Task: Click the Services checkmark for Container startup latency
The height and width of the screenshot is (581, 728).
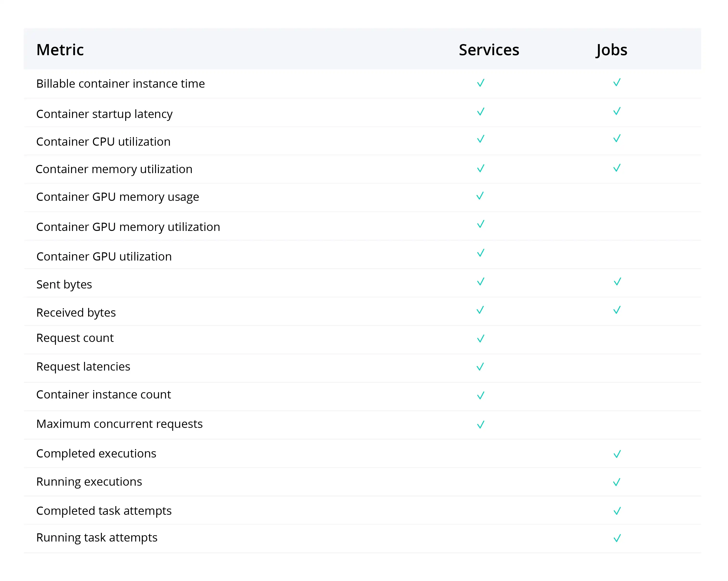Action: click(x=481, y=111)
